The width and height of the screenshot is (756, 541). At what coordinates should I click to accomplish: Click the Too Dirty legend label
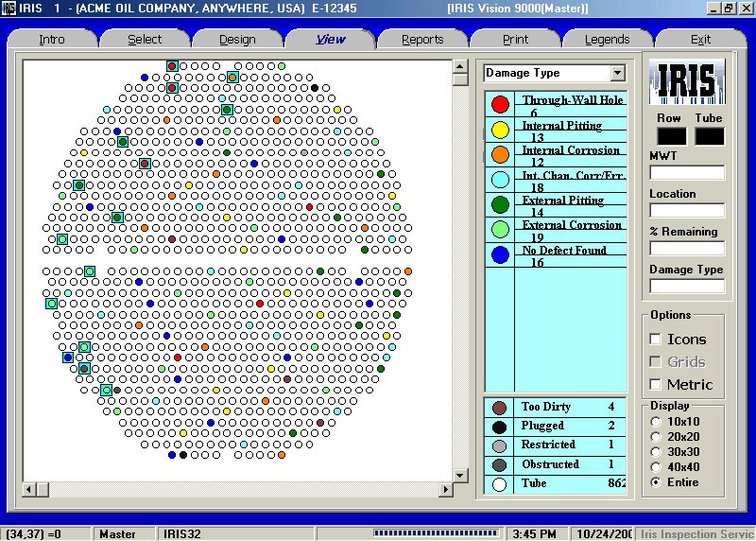(546, 407)
